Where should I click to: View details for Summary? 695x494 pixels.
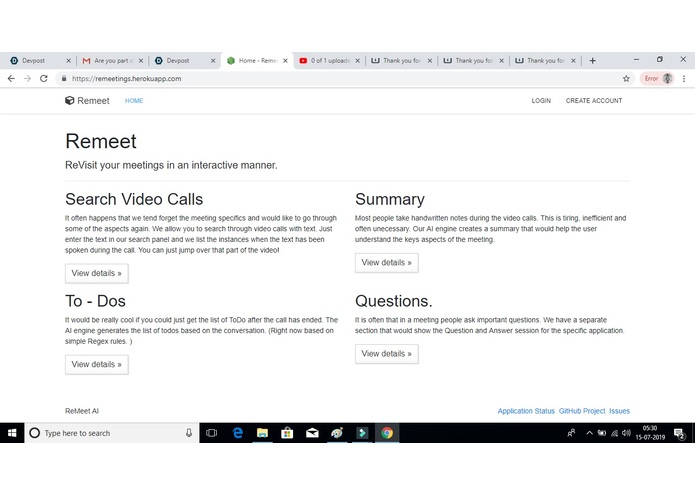click(x=387, y=263)
